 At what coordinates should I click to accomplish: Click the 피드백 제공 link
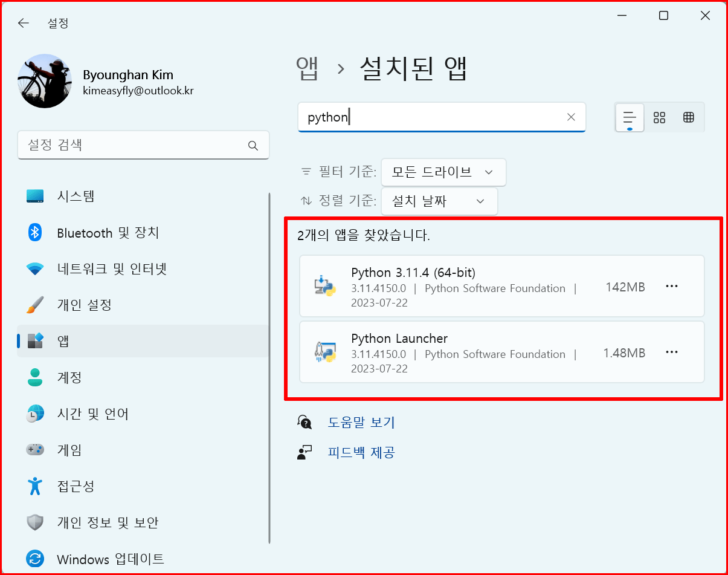click(x=361, y=452)
